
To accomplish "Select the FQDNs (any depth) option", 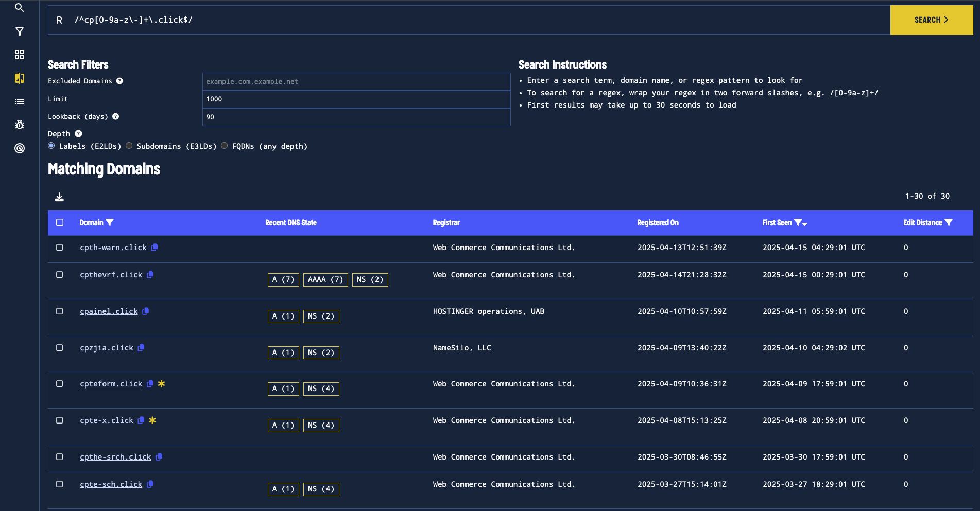I will (225, 146).
